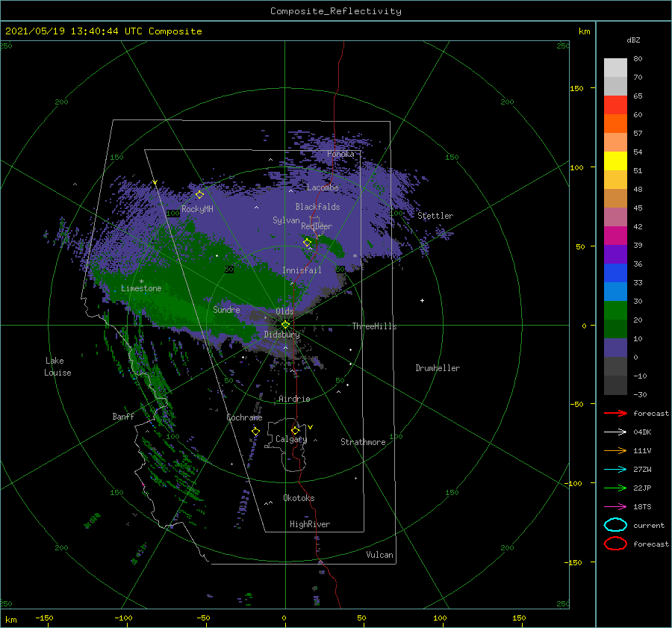The height and width of the screenshot is (628, 672).
Task: Click the Cochrane city label
Action: tap(244, 417)
